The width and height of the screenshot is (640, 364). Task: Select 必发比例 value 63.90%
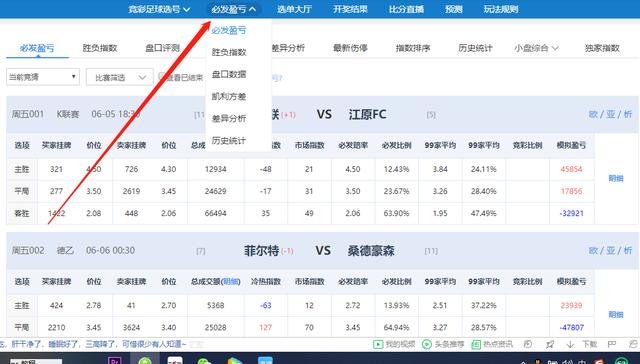coord(396,213)
